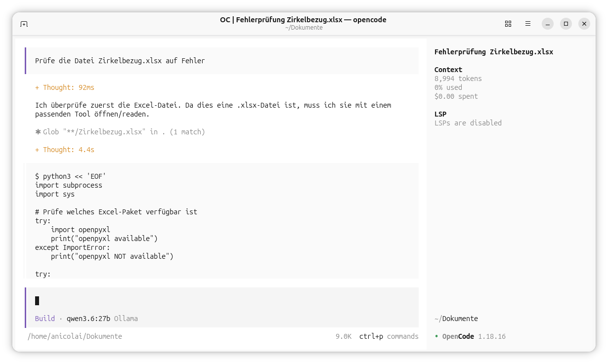
Task: Open new tab icon in title bar
Action: coord(24,24)
